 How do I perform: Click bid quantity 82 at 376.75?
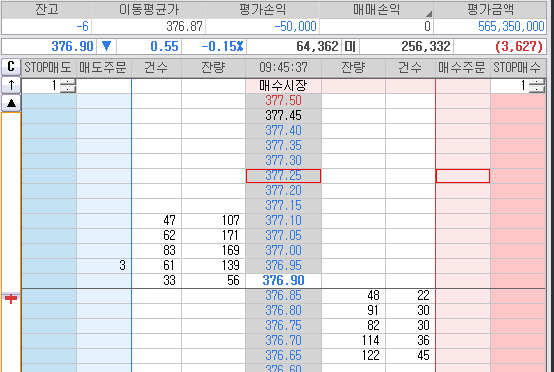point(353,326)
